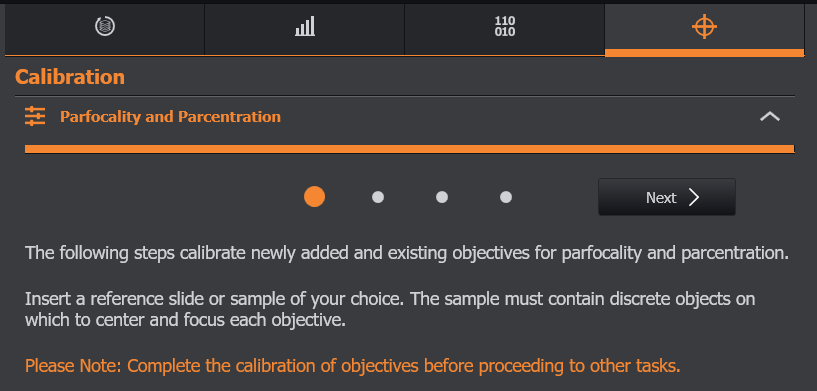Screen dimensions: 817x391
Task: Click the orange Please Note warning text
Action: click(353, 366)
